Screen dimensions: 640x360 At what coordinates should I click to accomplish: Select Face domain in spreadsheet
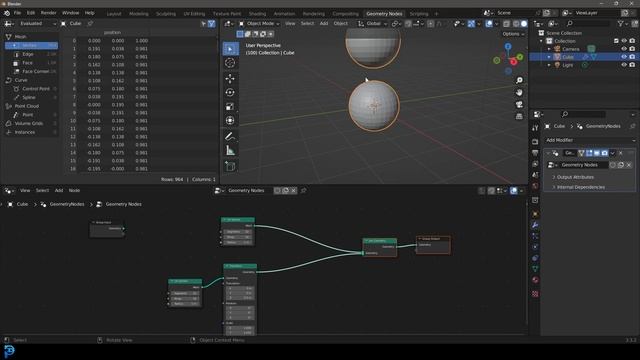[x=31, y=63]
